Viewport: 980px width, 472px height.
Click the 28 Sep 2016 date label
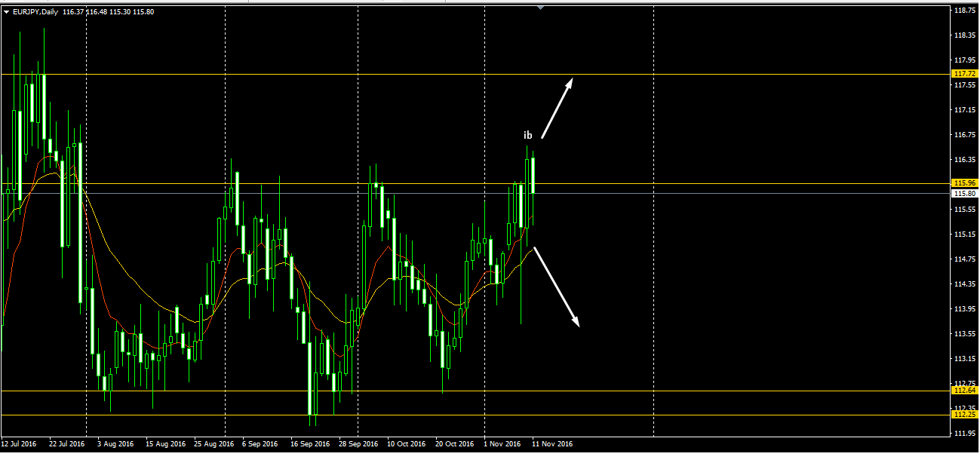(x=358, y=444)
